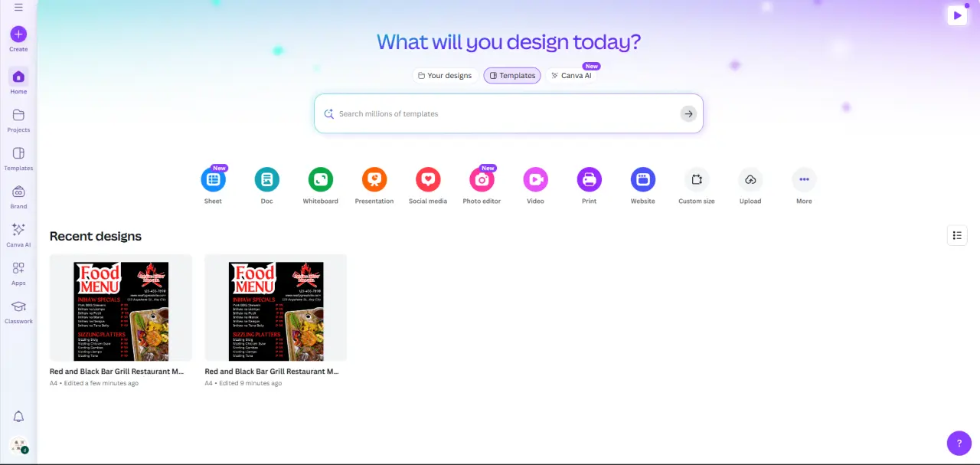Click 'What will you design today?' heading

tap(508, 41)
